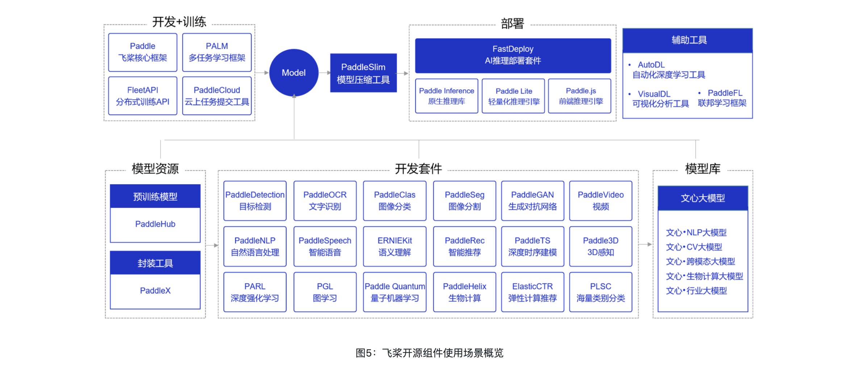Click Paddle Quantum 量子机器学习 box
The image size is (868, 367).
click(395, 292)
